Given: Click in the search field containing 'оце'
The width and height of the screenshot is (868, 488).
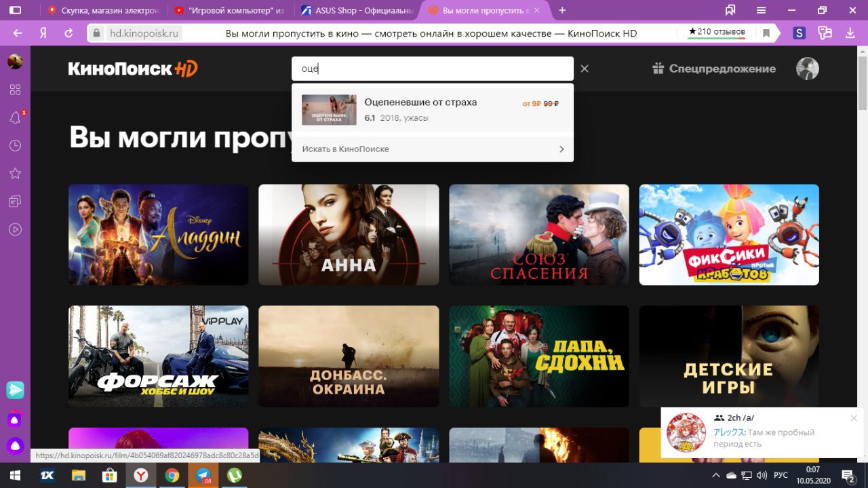Looking at the screenshot, I should coord(433,69).
